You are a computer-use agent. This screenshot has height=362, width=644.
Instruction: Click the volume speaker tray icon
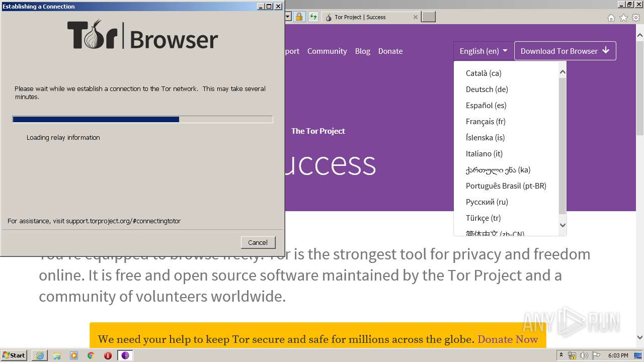[x=584, y=355]
